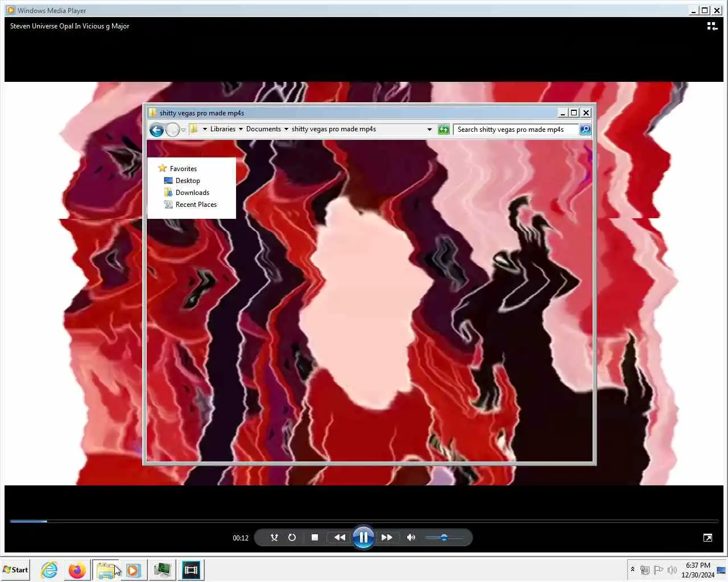
Task: Turn on shuffle in Media Player
Action: pyautogui.click(x=274, y=537)
